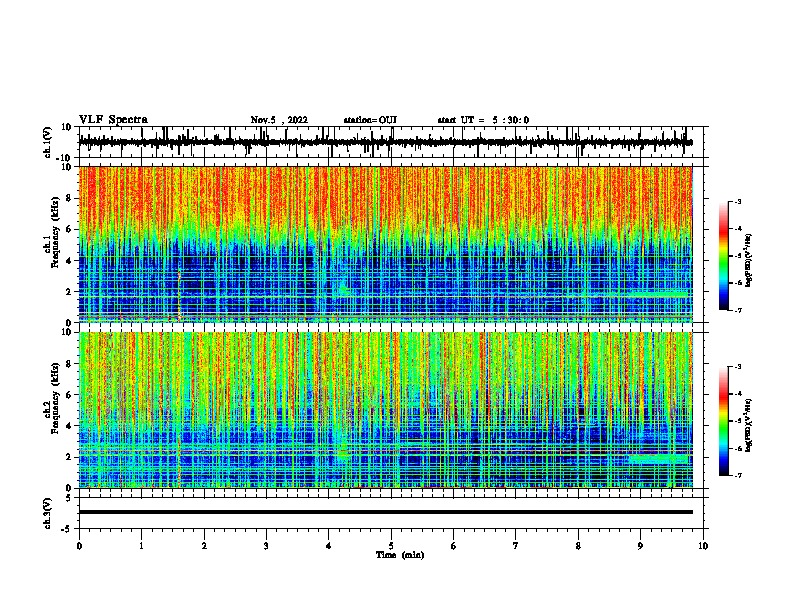Select the "Nov.5 , 2022" date text
The image size is (792, 612).
tap(279, 120)
